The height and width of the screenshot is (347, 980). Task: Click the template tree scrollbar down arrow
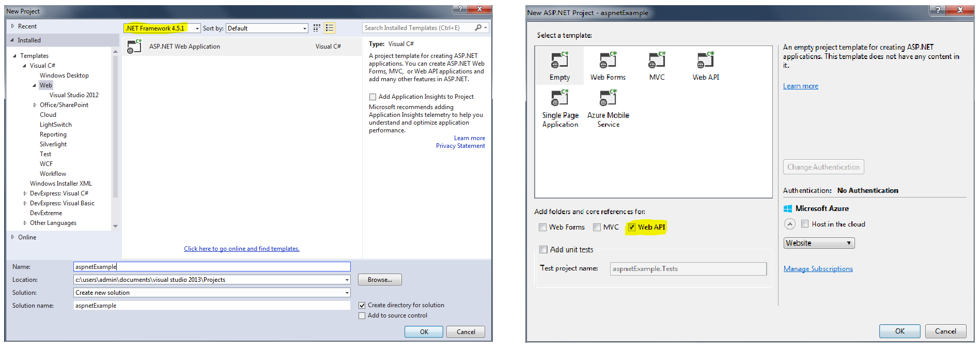(x=115, y=226)
